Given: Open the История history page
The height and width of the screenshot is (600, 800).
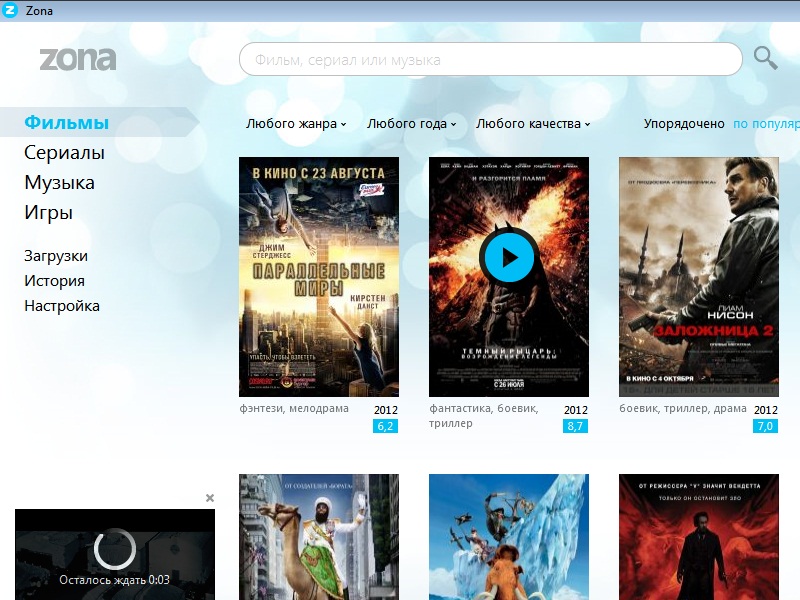Looking at the screenshot, I should 54,281.
